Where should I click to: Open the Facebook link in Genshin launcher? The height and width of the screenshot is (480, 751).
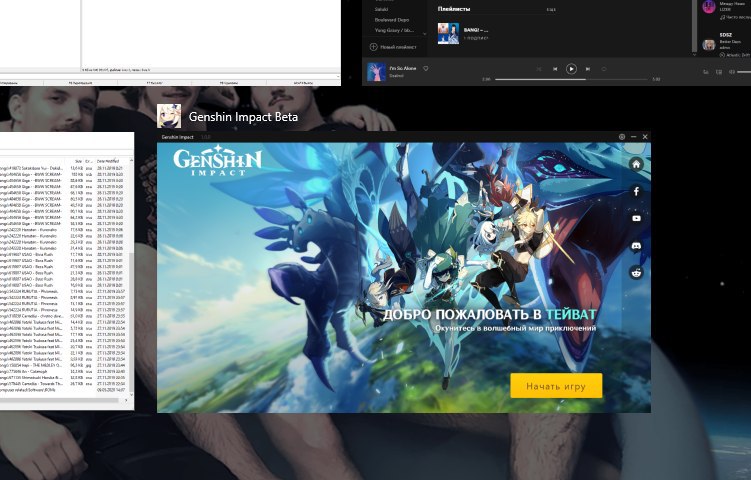pyautogui.click(x=636, y=192)
